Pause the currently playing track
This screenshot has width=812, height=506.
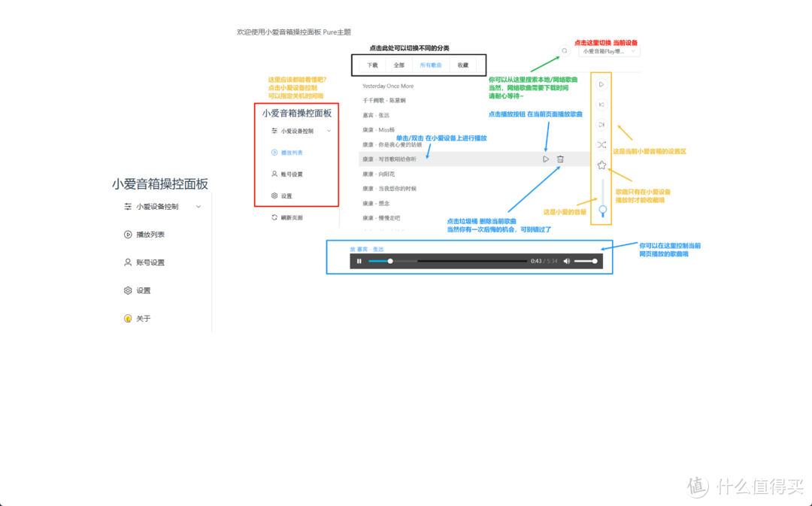[359, 261]
